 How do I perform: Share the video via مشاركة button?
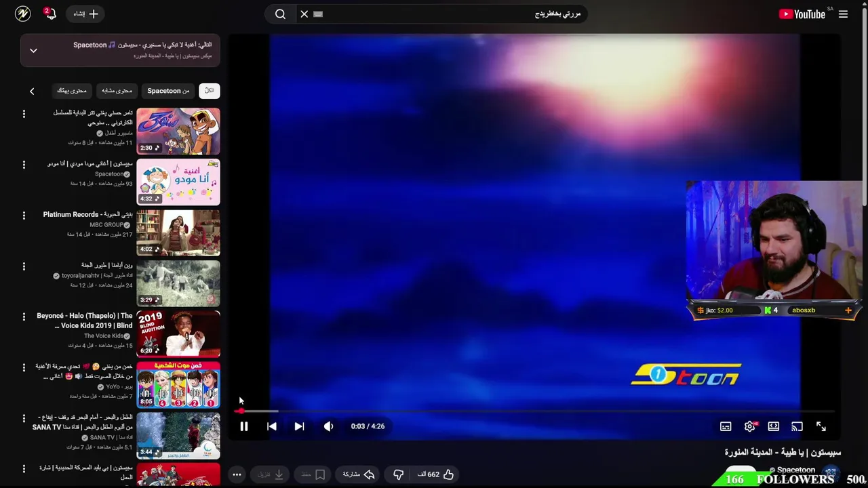pyautogui.click(x=359, y=474)
